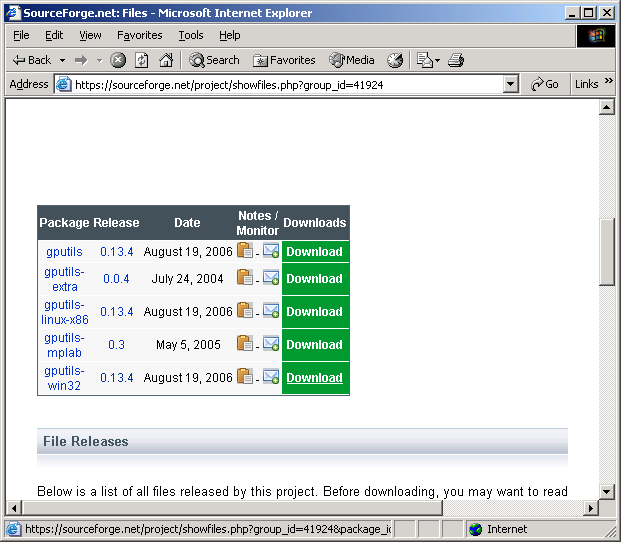Image resolution: width=621 pixels, height=542 pixels.
Task: Download the gputils-extra package
Action: [314, 279]
